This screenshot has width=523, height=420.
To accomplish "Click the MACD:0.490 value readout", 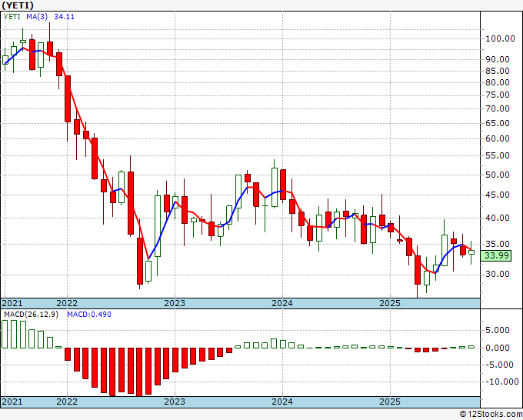I will point(89,315).
